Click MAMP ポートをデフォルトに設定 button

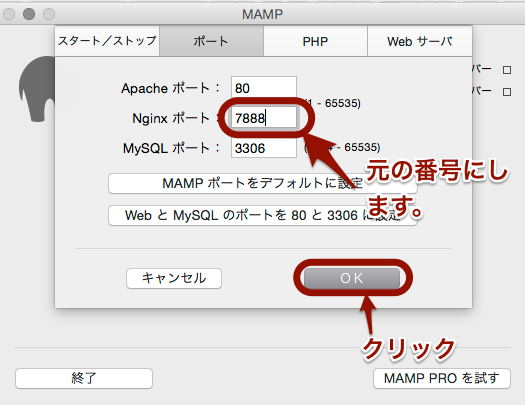(x=262, y=183)
